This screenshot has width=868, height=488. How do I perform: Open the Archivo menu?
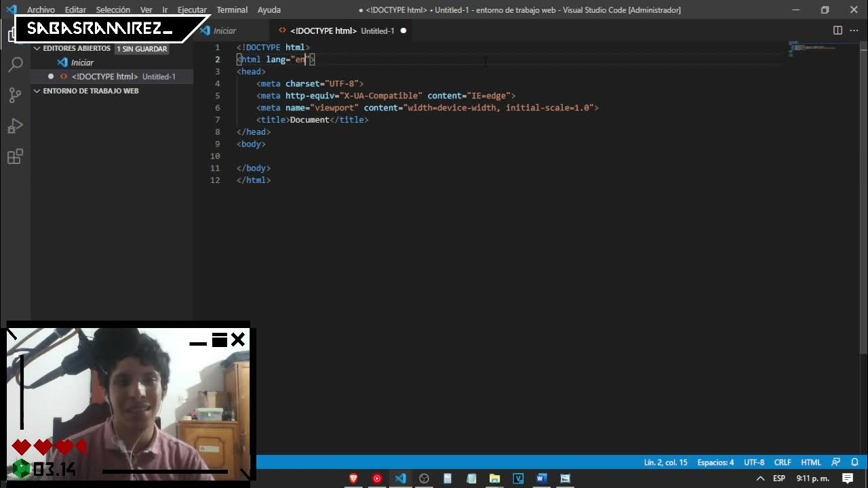[x=41, y=10]
